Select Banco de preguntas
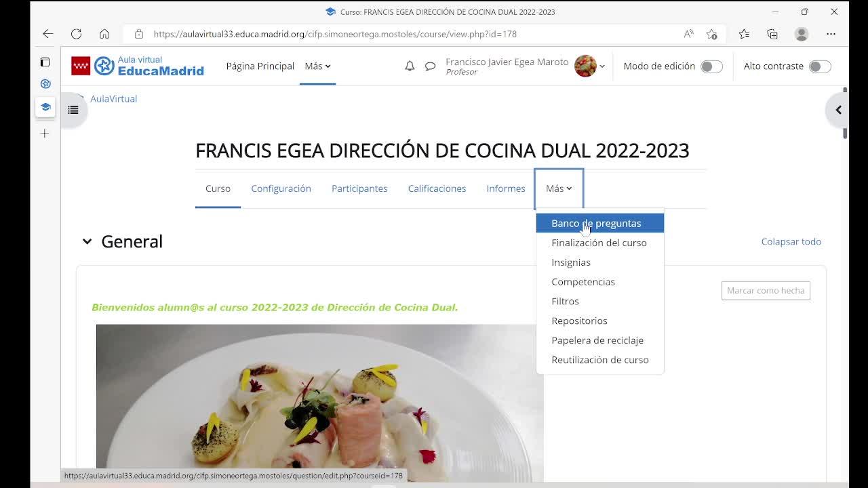The image size is (868, 488). [x=600, y=223]
